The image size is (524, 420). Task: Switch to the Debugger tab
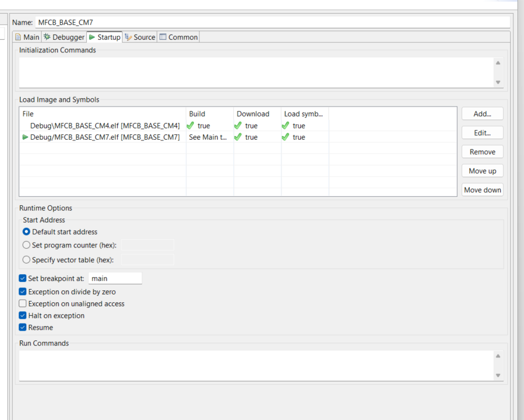click(x=64, y=37)
